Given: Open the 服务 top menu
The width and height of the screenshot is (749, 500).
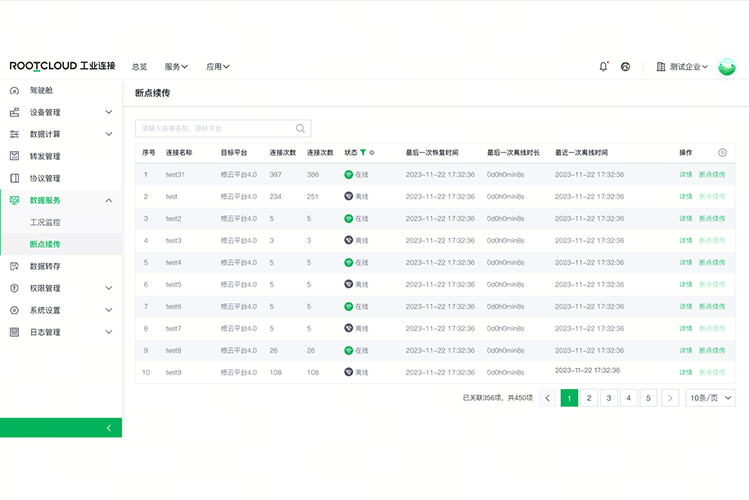Looking at the screenshot, I should [176, 67].
